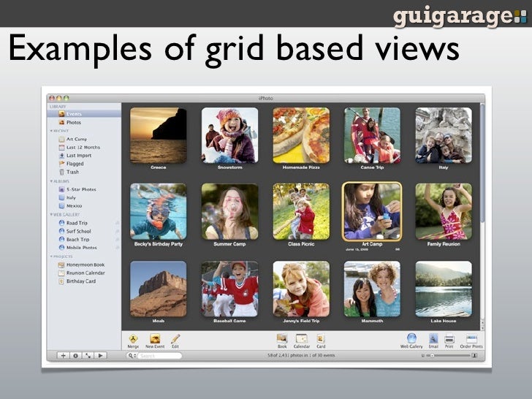Click the Order Prints icon
This screenshot has height=399, width=532.
pyautogui.click(x=471, y=338)
